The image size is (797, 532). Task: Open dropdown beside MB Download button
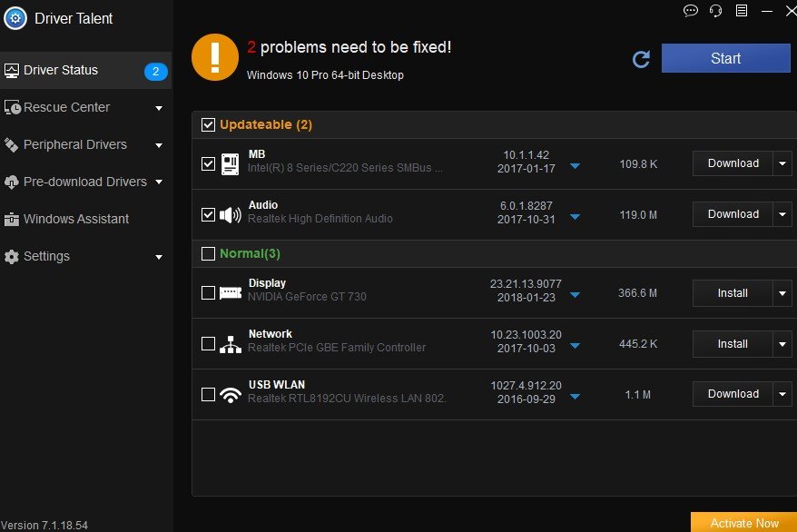point(782,163)
